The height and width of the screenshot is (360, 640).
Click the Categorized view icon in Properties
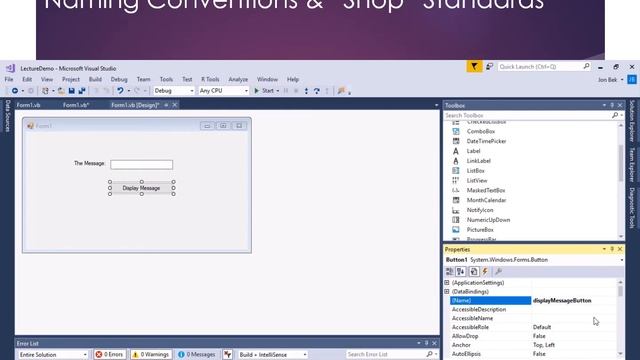pyautogui.click(x=449, y=271)
